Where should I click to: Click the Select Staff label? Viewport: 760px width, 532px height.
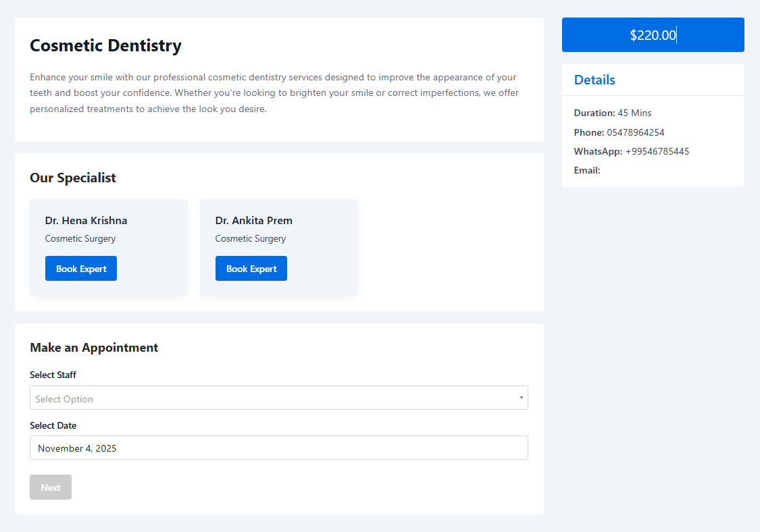53,375
